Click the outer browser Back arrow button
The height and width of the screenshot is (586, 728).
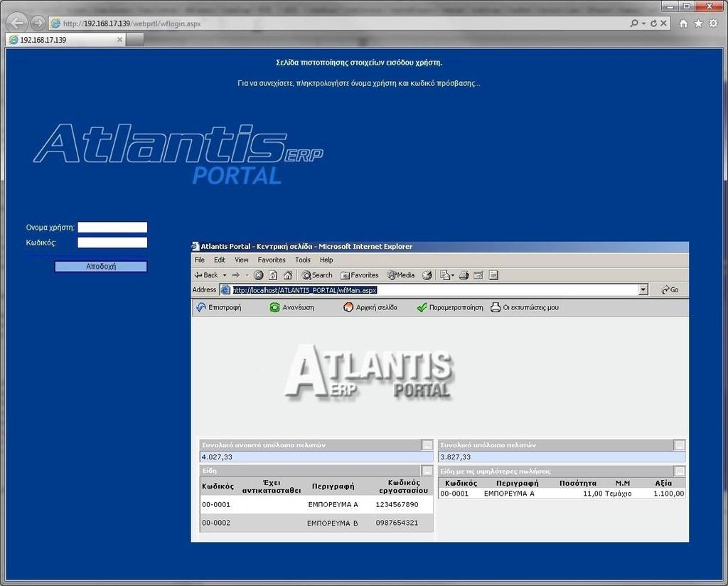click(17, 22)
